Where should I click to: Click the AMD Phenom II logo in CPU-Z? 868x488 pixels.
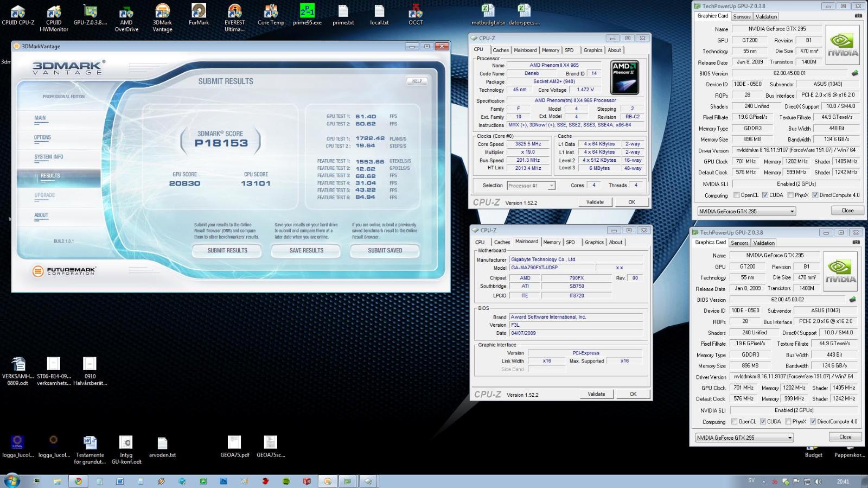pos(624,77)
